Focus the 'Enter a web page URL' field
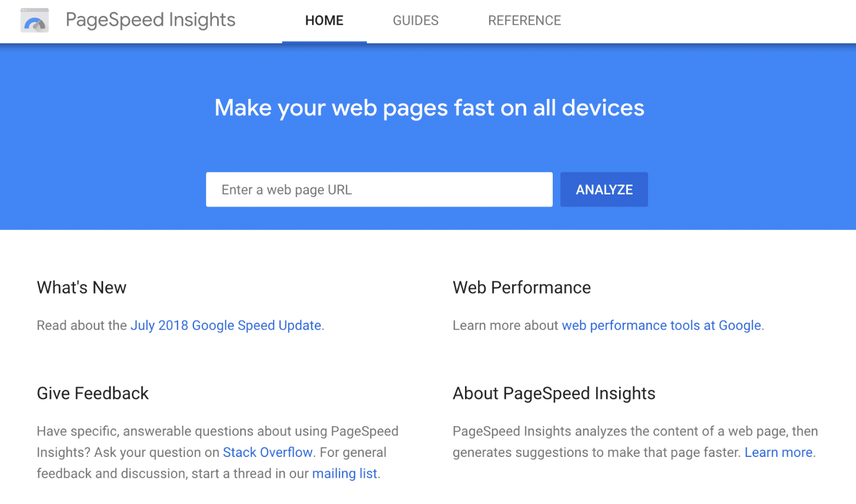Screen dimensions: 856x504 [379, 190]
